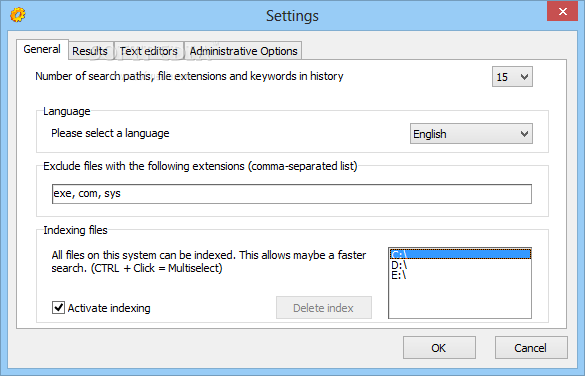
Task: Open the Administrative Options tab
Action: pos(243,51)
